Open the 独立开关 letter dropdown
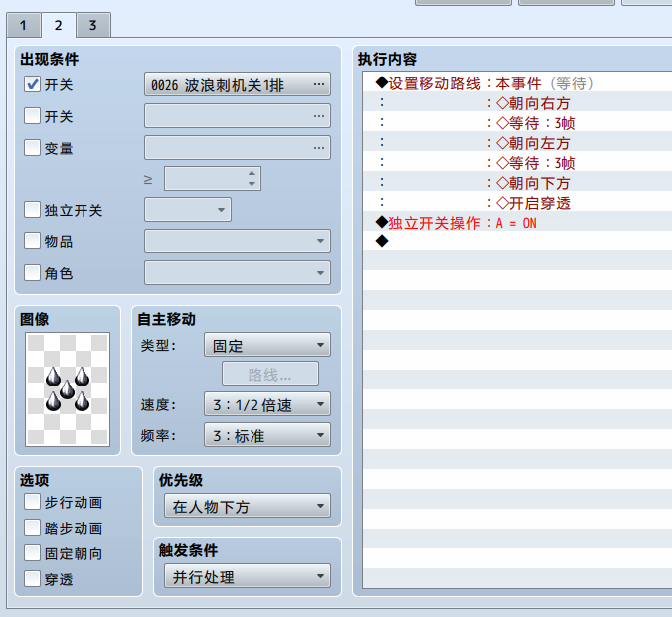The image size is (672, 617). point(188,210)
